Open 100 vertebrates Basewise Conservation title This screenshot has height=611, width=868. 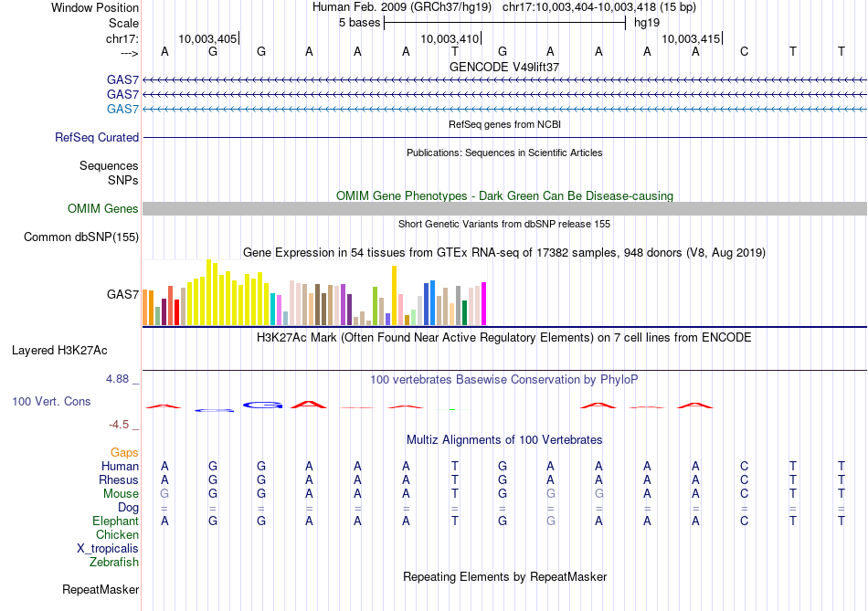click(x=504, y=380)
